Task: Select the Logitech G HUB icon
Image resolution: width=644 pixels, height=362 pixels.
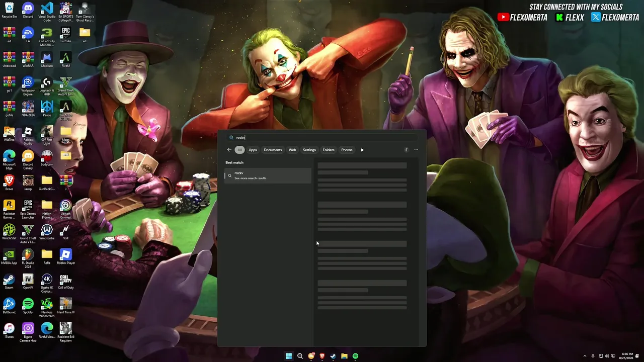Action: [x=47, y=86]
